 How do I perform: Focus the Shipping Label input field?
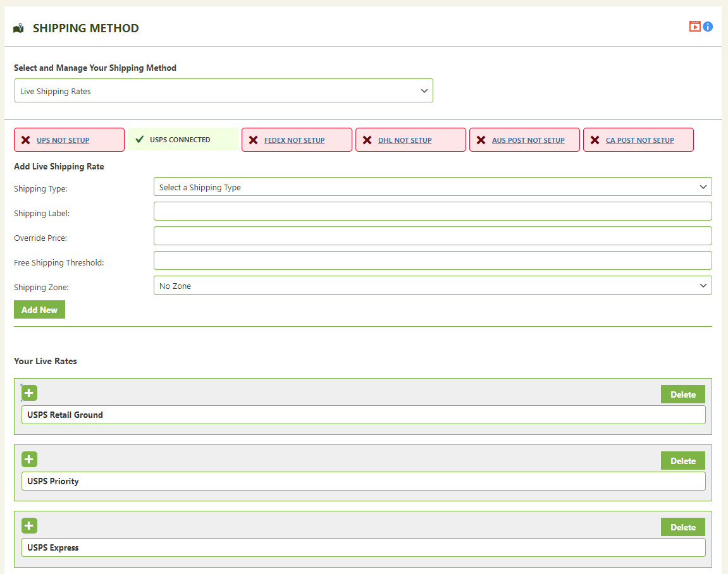(433, 211)
